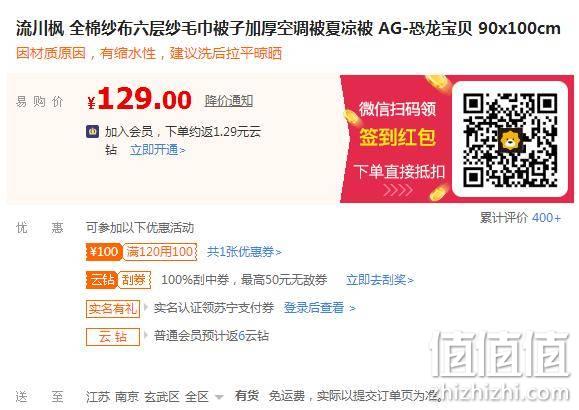Open 累计评价 400+ reviews
This screenshot has width=579, height=410.
520,218
